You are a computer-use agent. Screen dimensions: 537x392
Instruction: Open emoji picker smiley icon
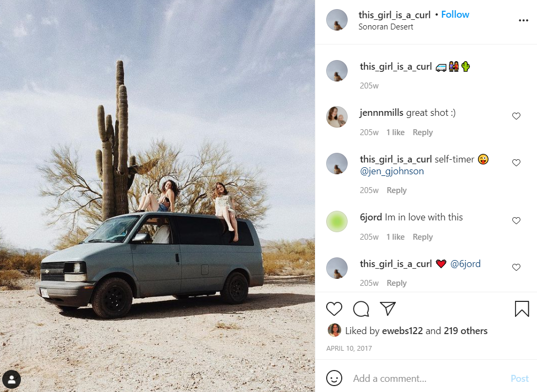point(334,378)
